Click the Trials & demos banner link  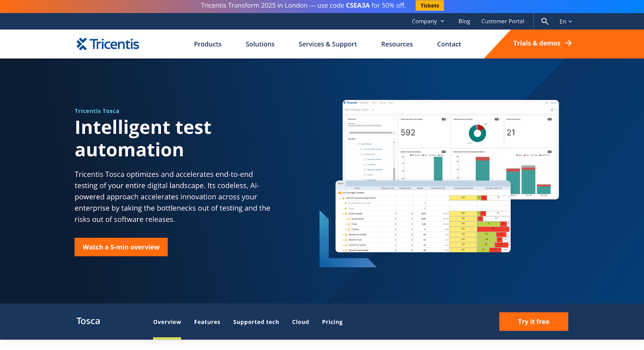pos(542,43)
